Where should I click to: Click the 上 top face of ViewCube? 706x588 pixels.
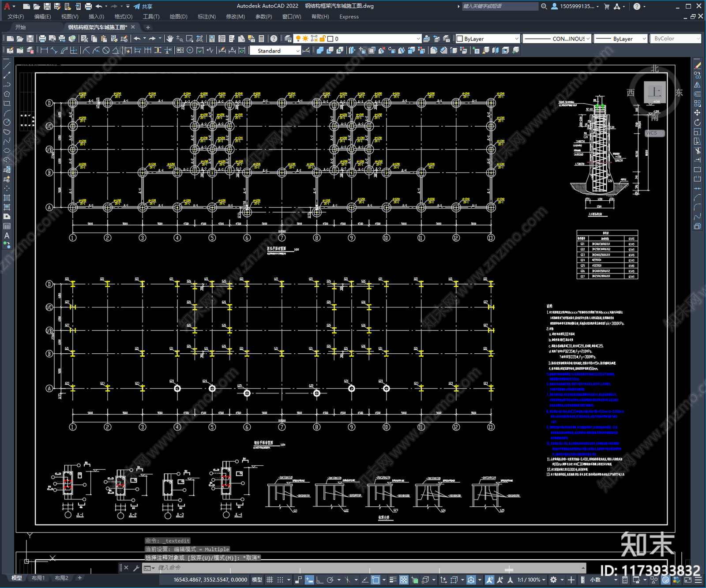[655, 92]
